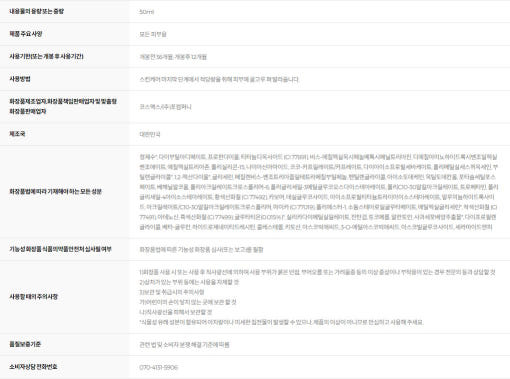Select caution line '2)상처가 있는 부위 등에는 사용을 자제할 것'
Viewport: 510px width, 379px height.
tap(189, 282)
